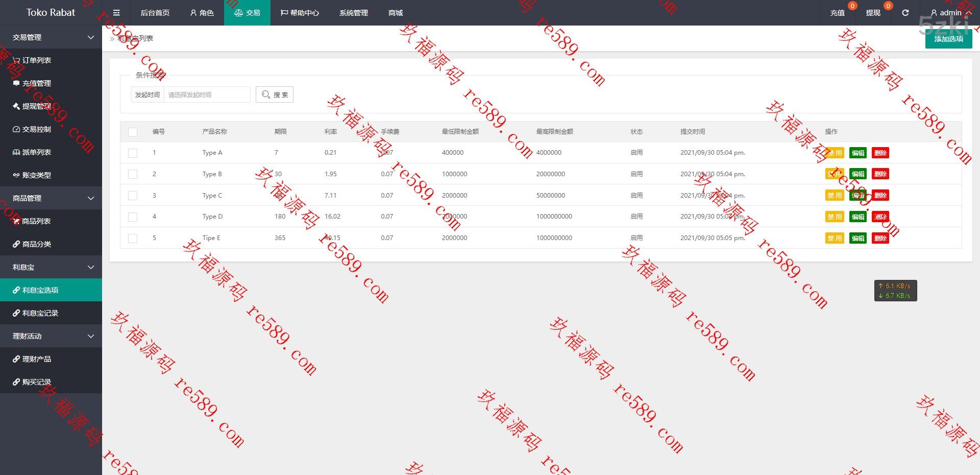Viewport: 980px width, 475px height.
Task: Click the 发起时间 date input field
Action: click(x=207, y=94)
